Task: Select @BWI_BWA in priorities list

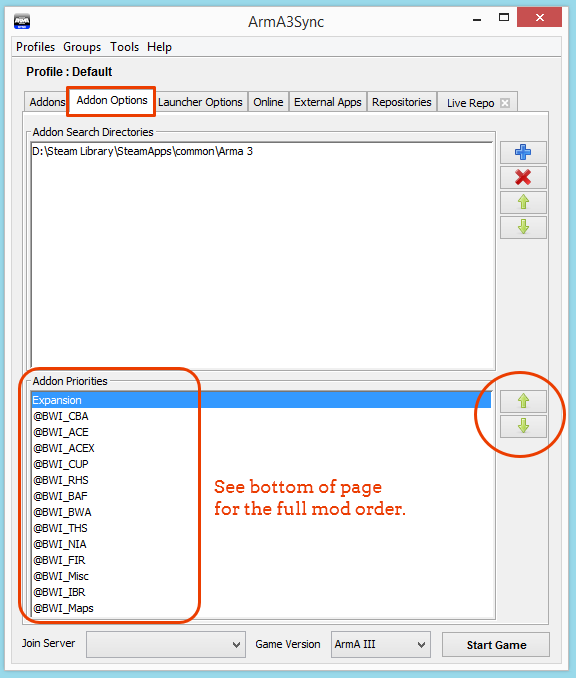Action: 261,512
